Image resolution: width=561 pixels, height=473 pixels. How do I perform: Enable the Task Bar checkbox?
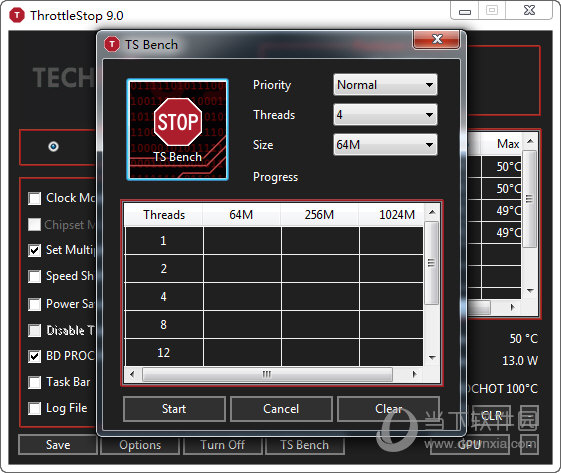[35, 382]
